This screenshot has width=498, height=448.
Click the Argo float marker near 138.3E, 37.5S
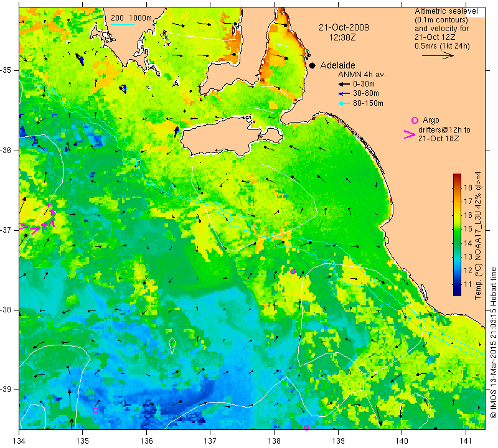(293, 271)
